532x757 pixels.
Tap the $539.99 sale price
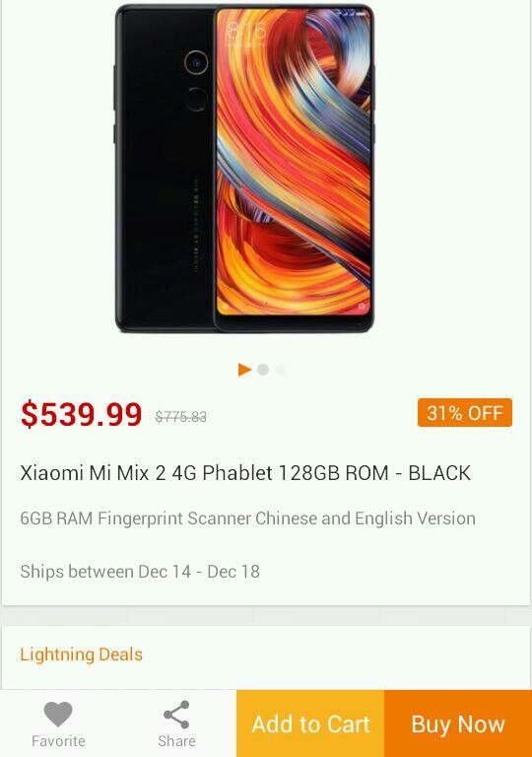81,414
